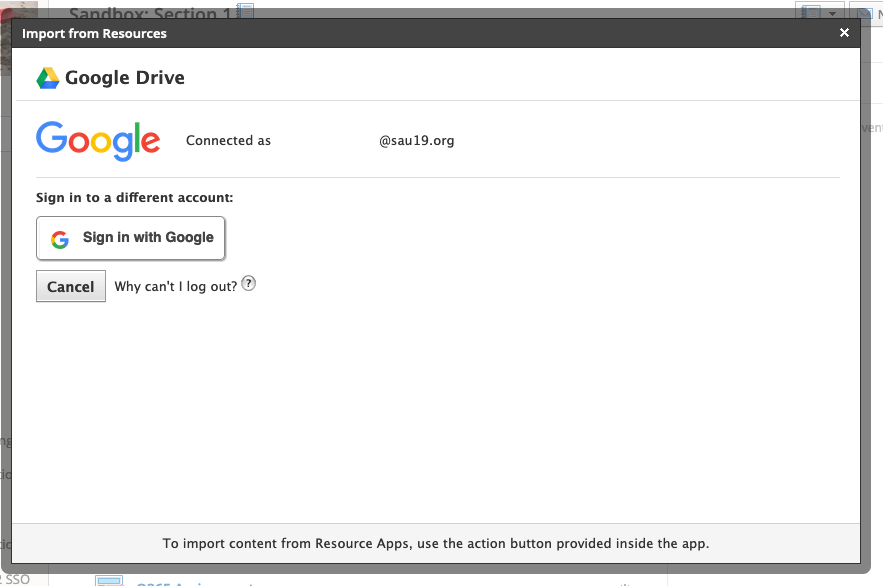
Task: Click the 'Sandbox: Section 1' heading behind dialog
Action: pos(150,12)
